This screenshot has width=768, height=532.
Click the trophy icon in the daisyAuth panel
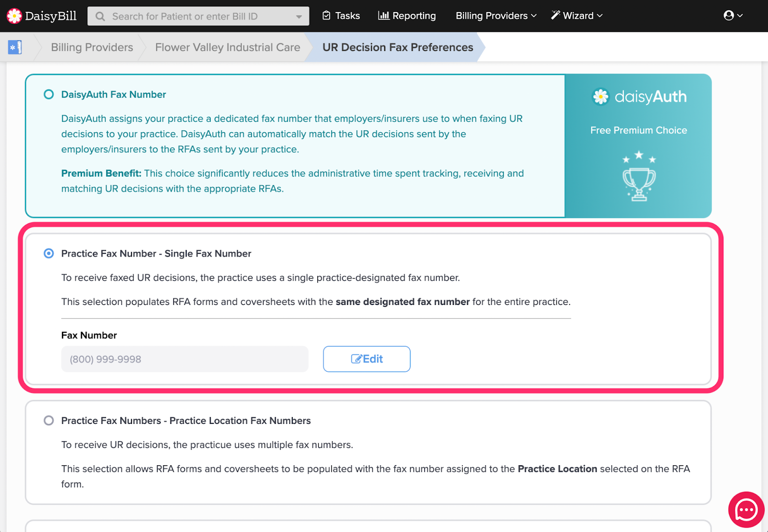639,176
